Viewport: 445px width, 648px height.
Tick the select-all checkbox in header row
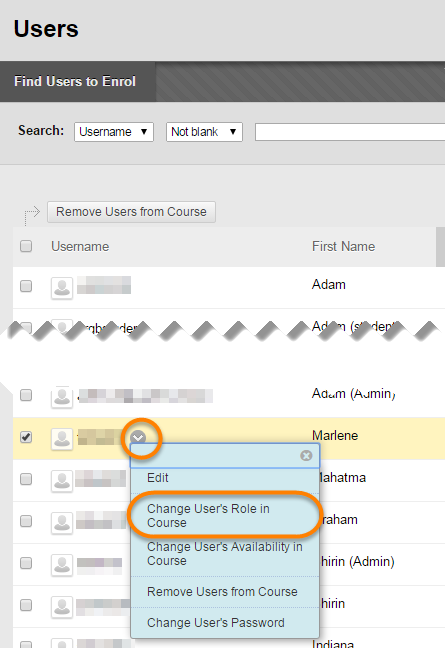pos(26,246)
